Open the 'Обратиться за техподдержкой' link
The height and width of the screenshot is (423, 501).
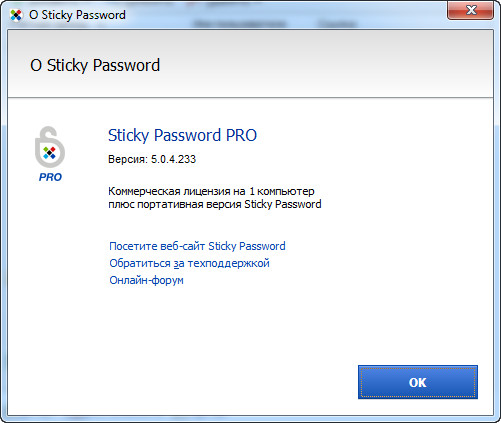(x=189, y=263)
